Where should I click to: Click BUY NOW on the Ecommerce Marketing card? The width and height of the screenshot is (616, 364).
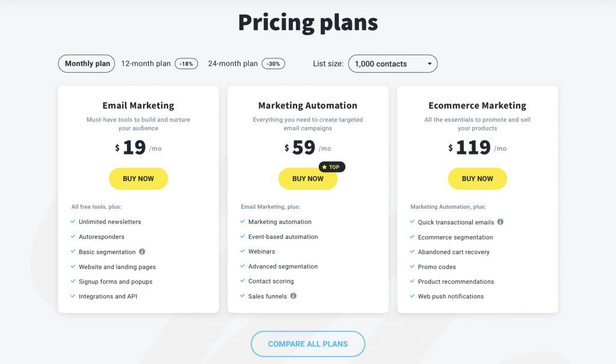click(477, 179)
